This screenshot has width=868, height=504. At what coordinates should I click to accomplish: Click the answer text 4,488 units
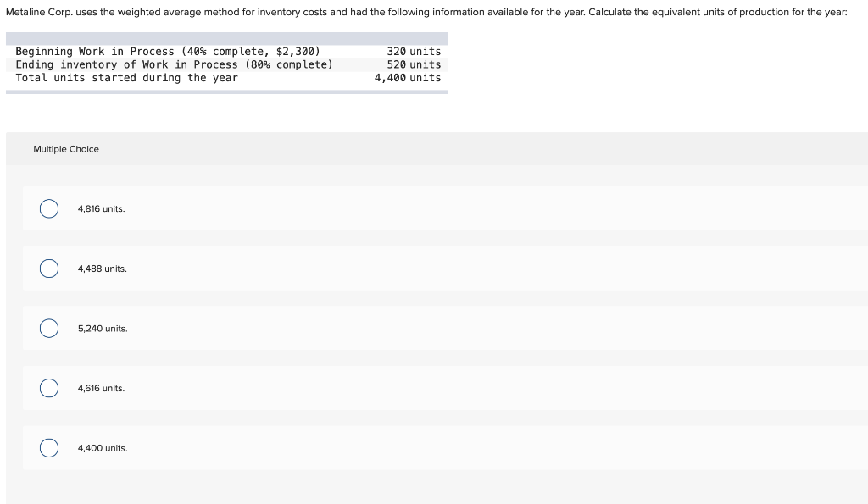coord(102,268)
